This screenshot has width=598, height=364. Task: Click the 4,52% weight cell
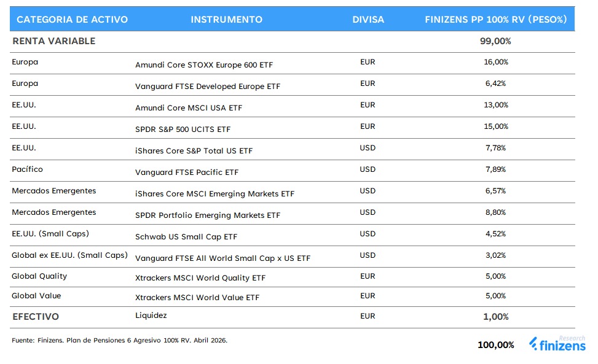coord(495,234)
